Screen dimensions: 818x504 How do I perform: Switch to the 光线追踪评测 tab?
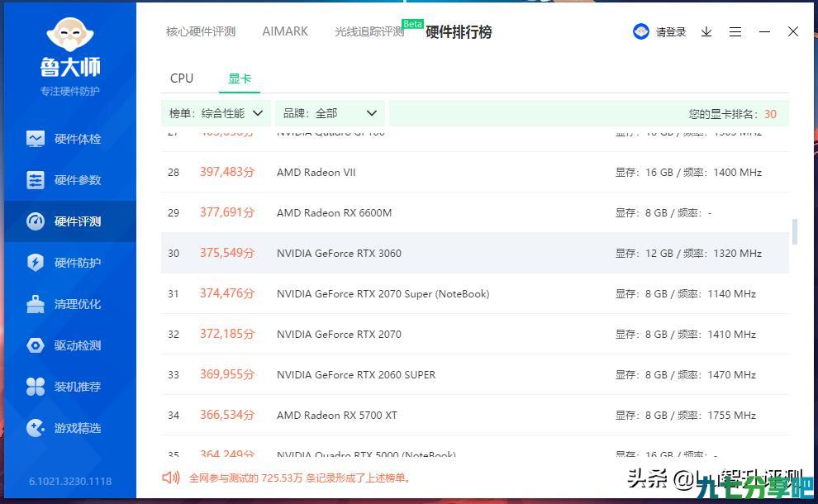point(369,32)
